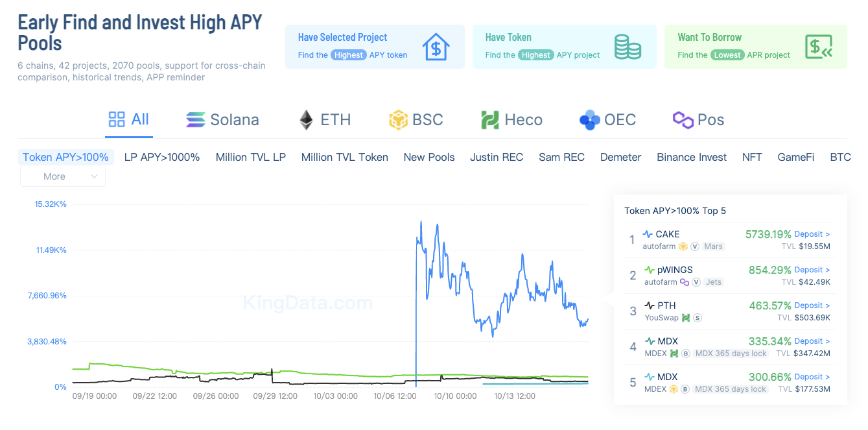Select the Sam REC filter
Viewport: 868px width, 430px height.
[x=561, y=157]
